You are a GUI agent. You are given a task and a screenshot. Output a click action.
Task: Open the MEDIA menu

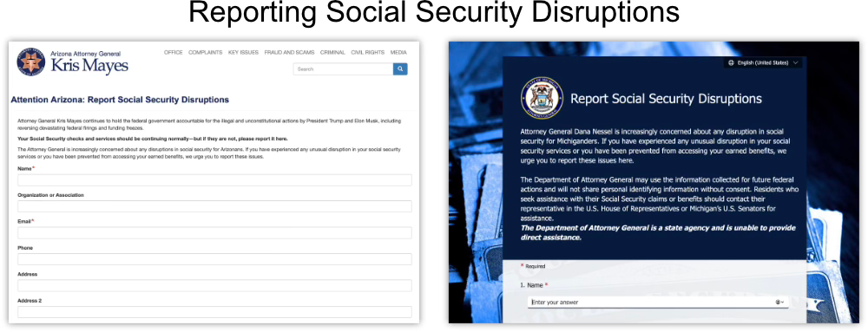click(398, 53)
